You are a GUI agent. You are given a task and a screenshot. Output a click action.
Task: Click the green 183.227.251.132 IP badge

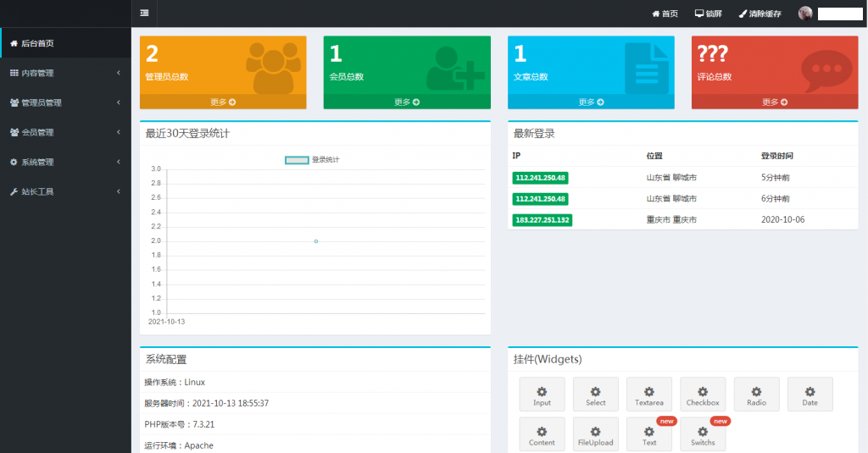click(542, 219)
